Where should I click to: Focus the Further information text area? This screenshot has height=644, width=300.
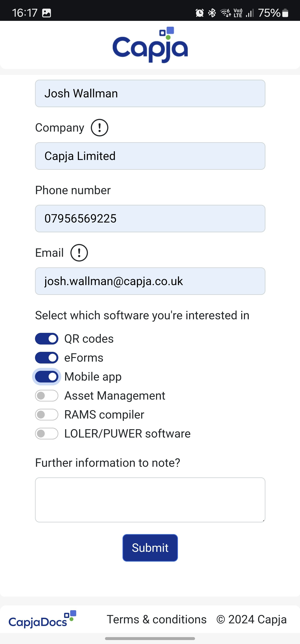coord(150,500)
